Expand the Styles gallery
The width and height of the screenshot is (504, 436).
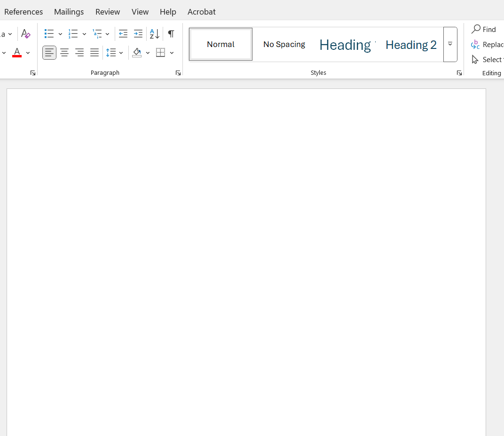pos(450,44)
